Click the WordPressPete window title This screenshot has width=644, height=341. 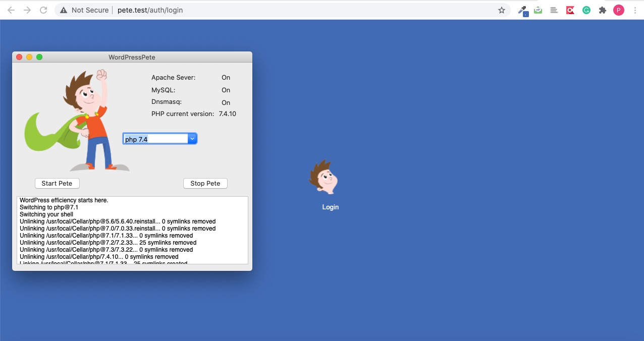point(132,58)
